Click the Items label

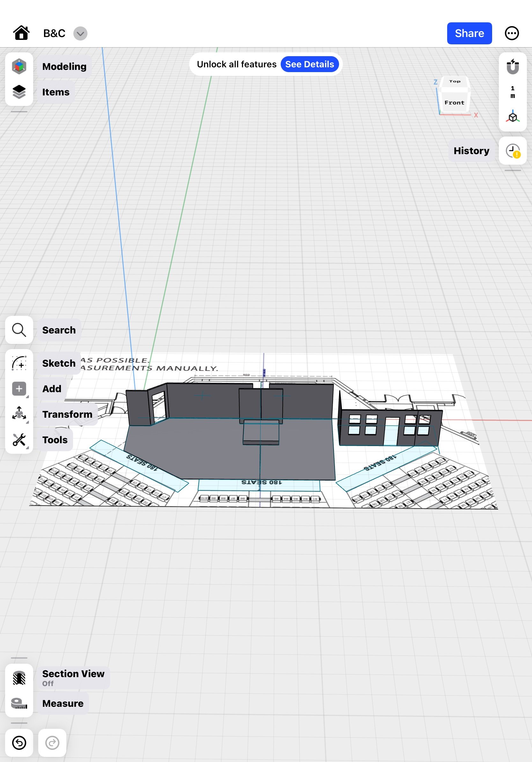coord(56,92)
